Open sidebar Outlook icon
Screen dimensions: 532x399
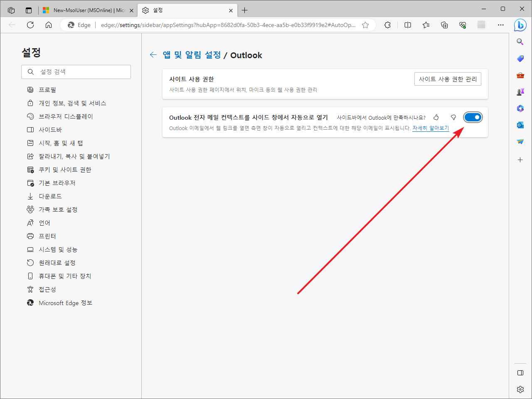[x=520, y=125]
